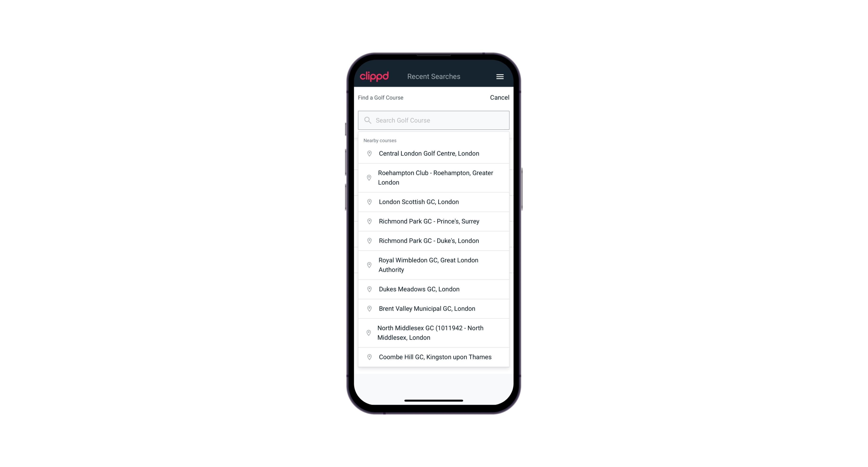Click the location pin icon for Coombe Hill GC

click(x=368, y=357)
